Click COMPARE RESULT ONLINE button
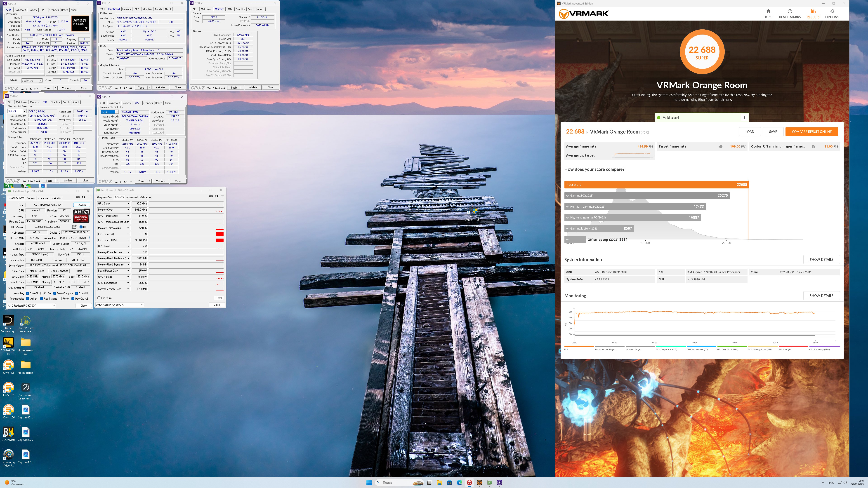This screenshot has height=488, width=868. coord(811,132)
